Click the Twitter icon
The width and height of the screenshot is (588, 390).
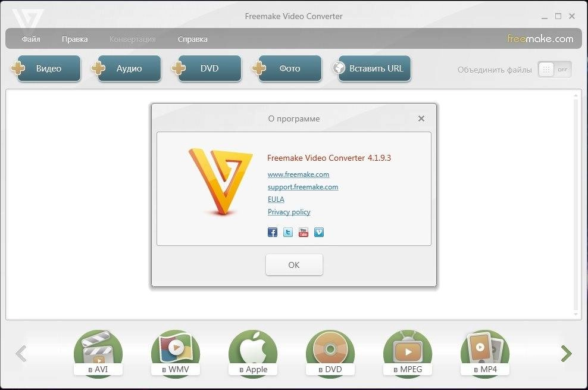click(288, 232)
